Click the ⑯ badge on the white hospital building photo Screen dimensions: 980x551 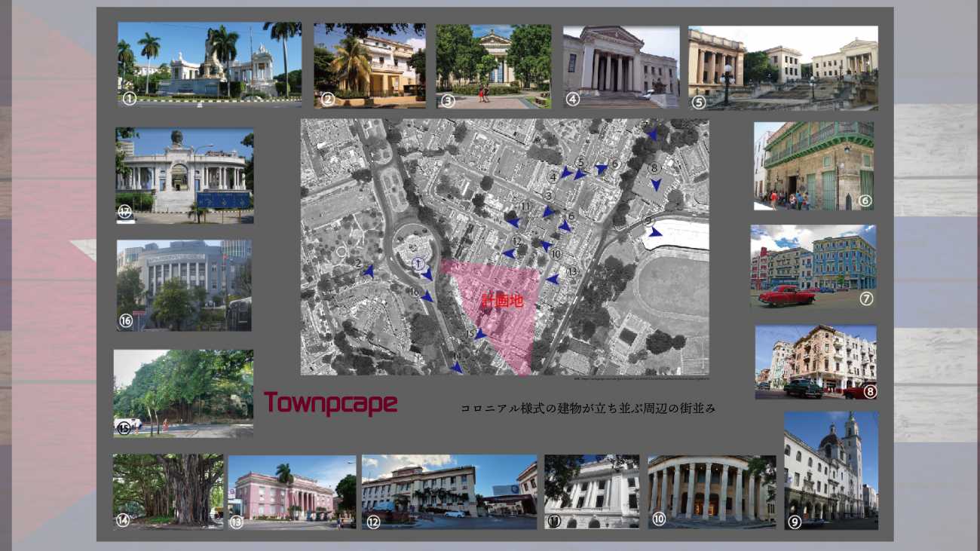pyautogui.click(x=124, y=320)
